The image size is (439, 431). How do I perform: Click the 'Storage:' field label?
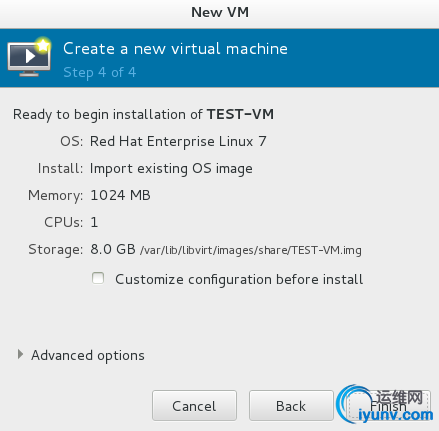click(56, 250)
